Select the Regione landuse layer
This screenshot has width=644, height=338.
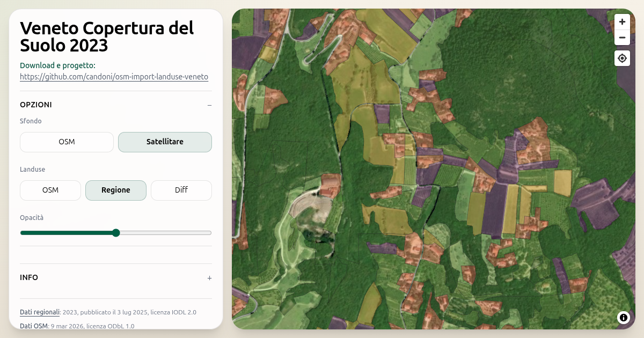(x=116, y=190)
